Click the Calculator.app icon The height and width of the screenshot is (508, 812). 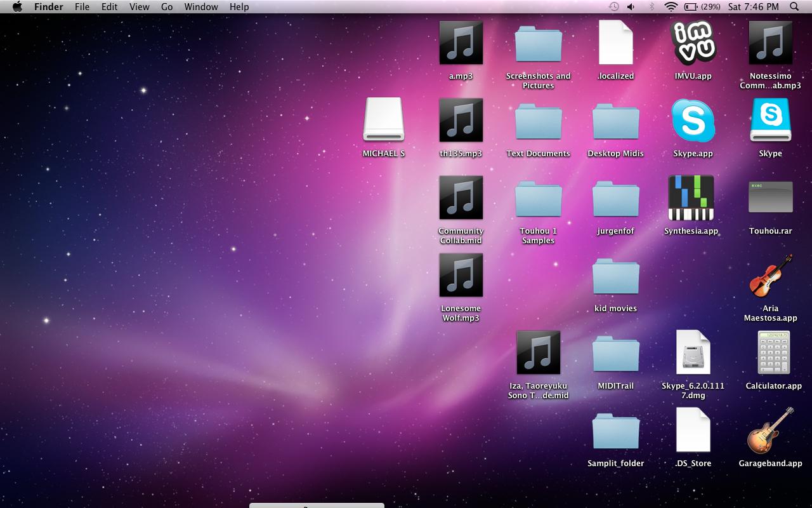pos(773,352)
